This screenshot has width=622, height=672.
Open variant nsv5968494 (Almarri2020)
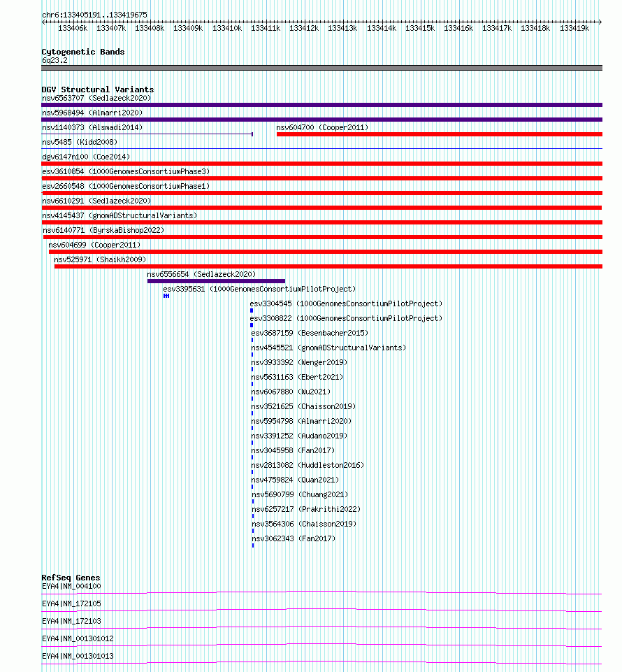click(92, 113)
